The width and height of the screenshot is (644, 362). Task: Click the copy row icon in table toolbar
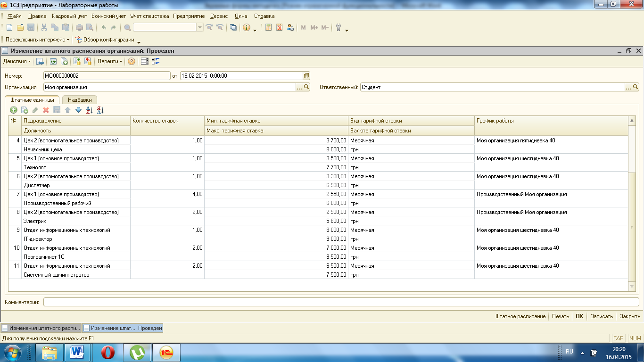25,110
